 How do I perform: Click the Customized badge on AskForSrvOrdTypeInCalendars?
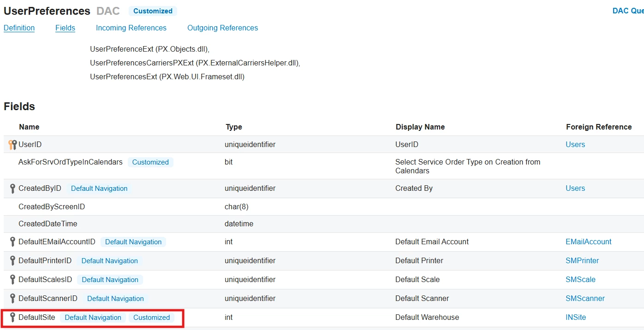coord(150,162)
